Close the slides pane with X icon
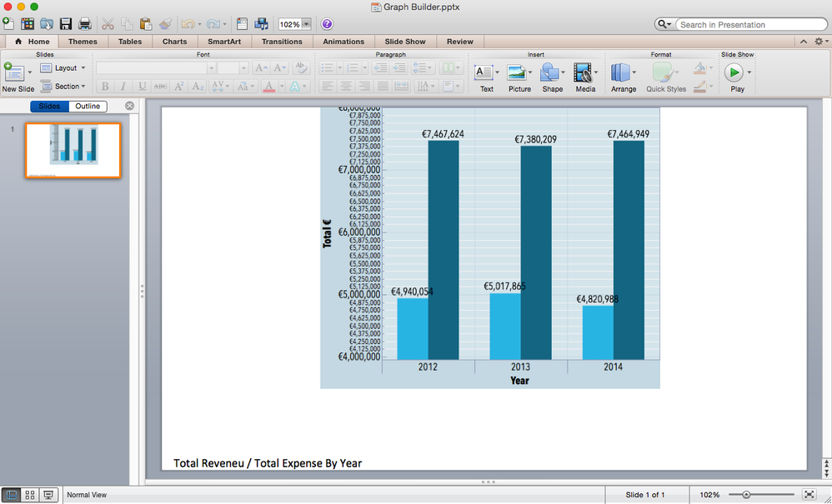This screenshot has height=504, width=832. pyautogui.click(x=129, y=106)
